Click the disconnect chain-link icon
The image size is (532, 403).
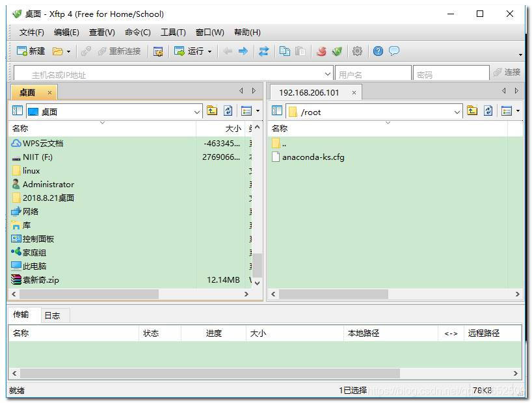pyautogui.click(x=86, y=51)
